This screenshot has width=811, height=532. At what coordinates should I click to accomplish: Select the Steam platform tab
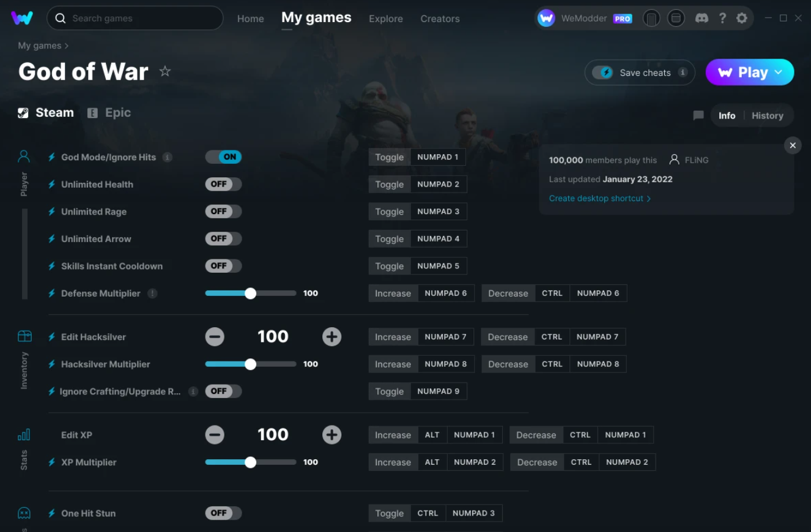pyautogui.click(x=46, y=113)
